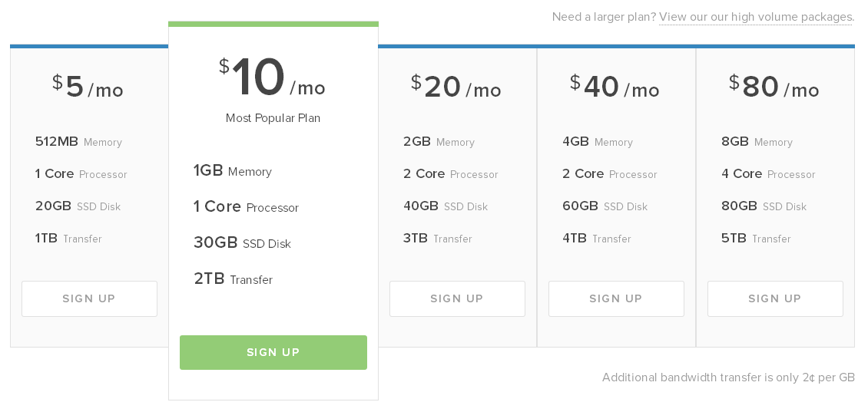The image size is (868, 412).
Task: Click the 60GB SSD Disk line
Action: (x=605, y=206)
